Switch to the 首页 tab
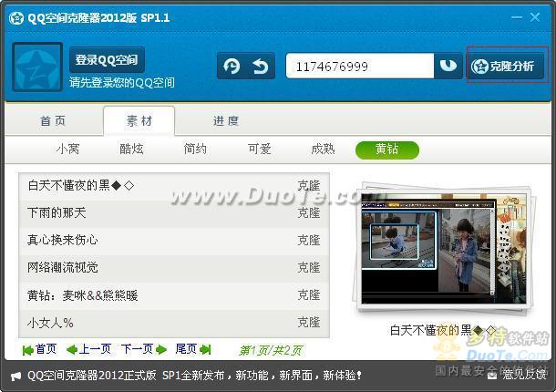 point(53,121)
